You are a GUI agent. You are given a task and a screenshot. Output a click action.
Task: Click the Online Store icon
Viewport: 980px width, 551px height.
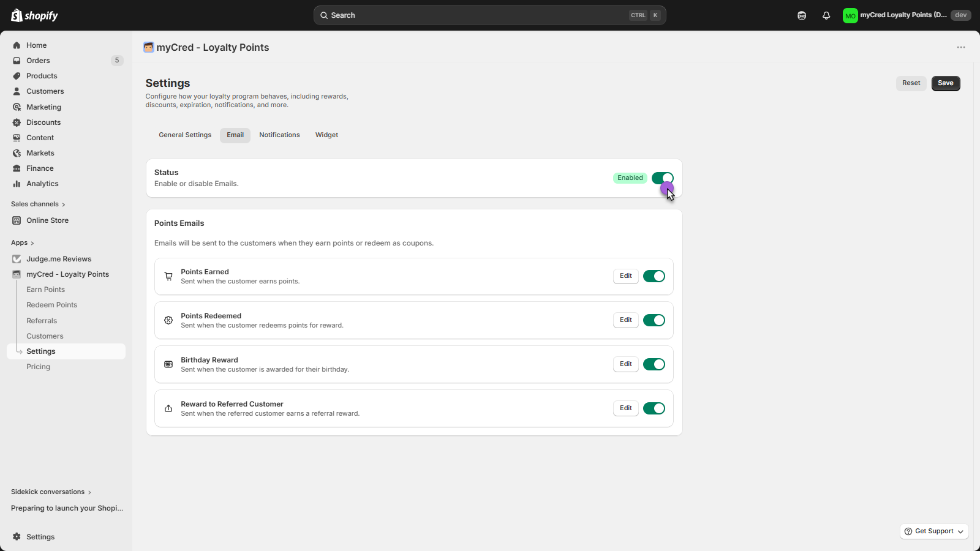click(x=17, y=220)
